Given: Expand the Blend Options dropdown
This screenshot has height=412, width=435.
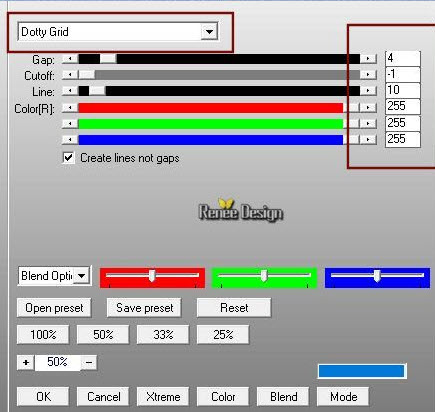Looking at the screenshot, I should tap(82, 276).
